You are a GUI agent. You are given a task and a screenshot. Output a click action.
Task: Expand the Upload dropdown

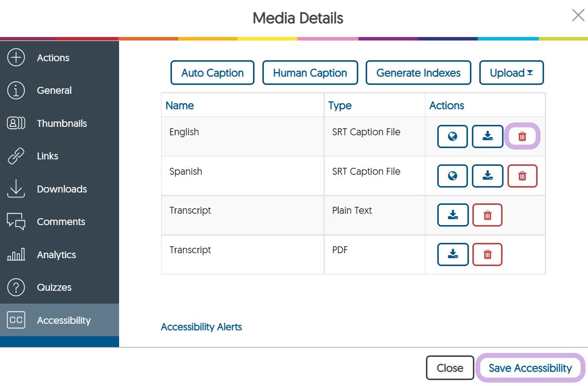click(x=511, y=73)
